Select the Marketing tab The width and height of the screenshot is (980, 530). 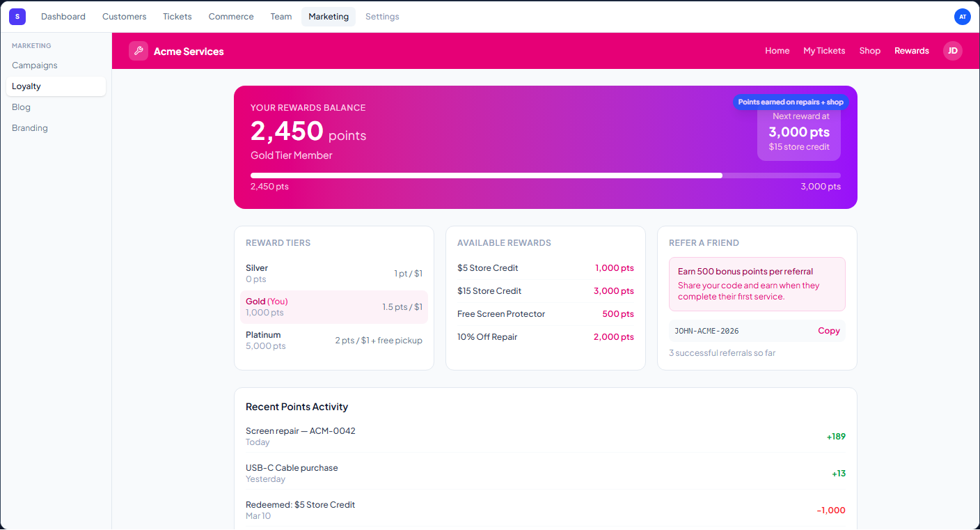tap(329, 17)
